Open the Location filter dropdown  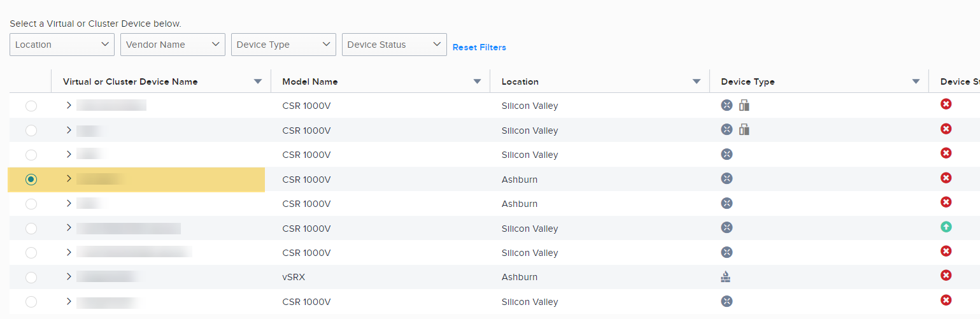pyautogui.click(x=62, y=45)
